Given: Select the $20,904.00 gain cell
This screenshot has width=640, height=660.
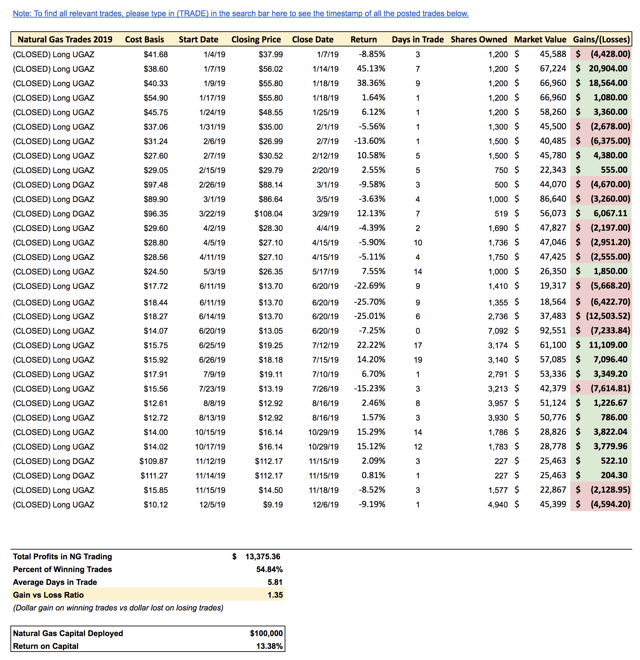Looking at the screenshot, I should coord(601,69).
